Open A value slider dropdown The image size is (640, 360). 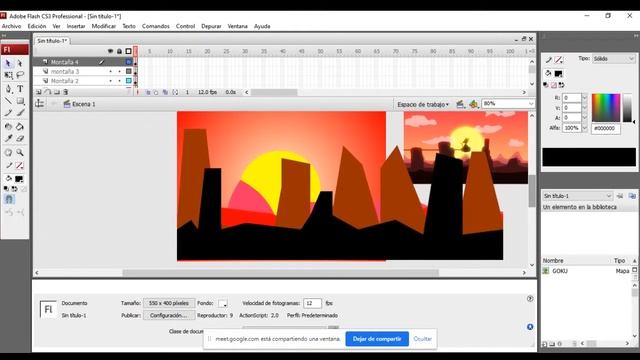584,118
